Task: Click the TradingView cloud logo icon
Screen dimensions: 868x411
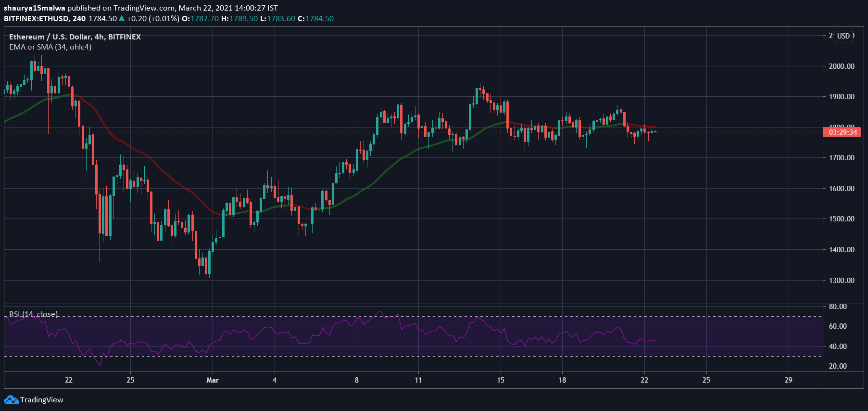Action: click(x=12, y=400)
